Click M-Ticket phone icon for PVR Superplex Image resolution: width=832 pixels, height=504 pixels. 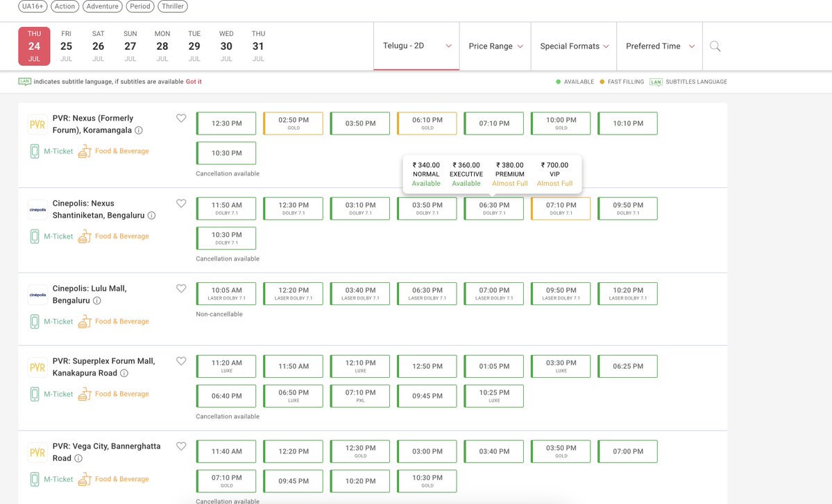coord(35,394)
